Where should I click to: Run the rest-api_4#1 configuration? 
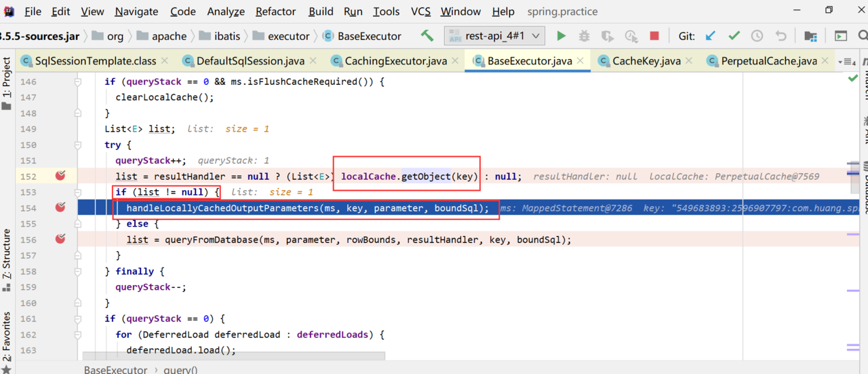point(561,36)
